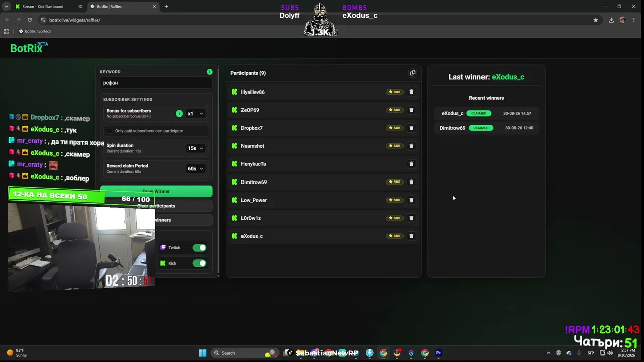Click the green info icon beside Keyword
644x362 pixels.
pyautogui.click(x=210, y=72)
